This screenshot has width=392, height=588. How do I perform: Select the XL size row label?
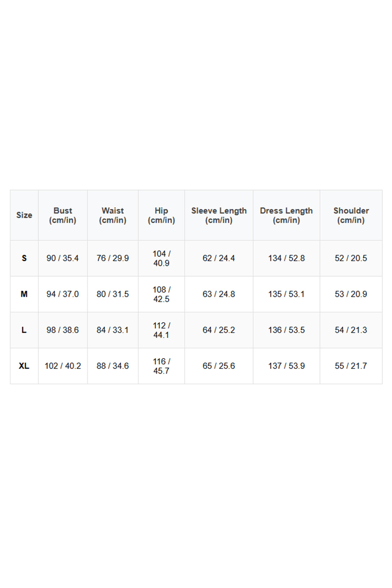point(24,366)
